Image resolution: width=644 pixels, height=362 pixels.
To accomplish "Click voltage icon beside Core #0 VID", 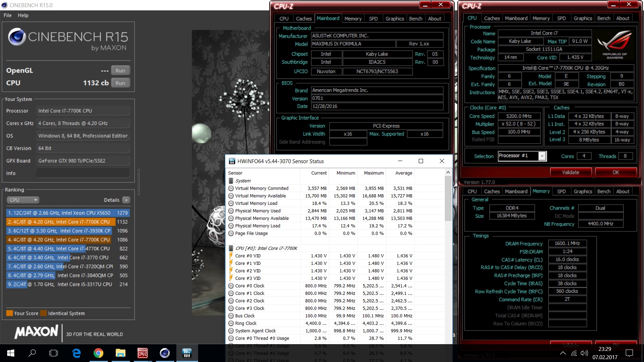I will click(231, 256).
